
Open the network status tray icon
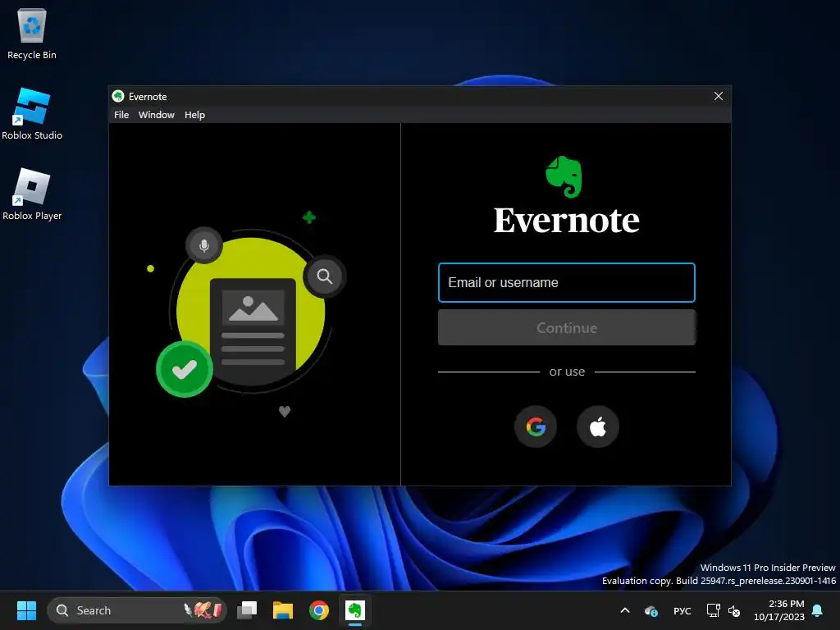pyautogui.click(x=713, y=610)
